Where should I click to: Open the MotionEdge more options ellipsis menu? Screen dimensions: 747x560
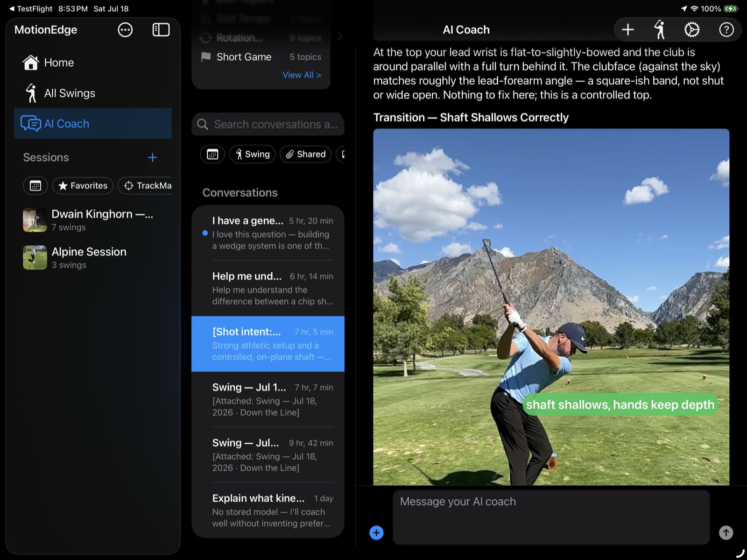[x=125, y=30]
